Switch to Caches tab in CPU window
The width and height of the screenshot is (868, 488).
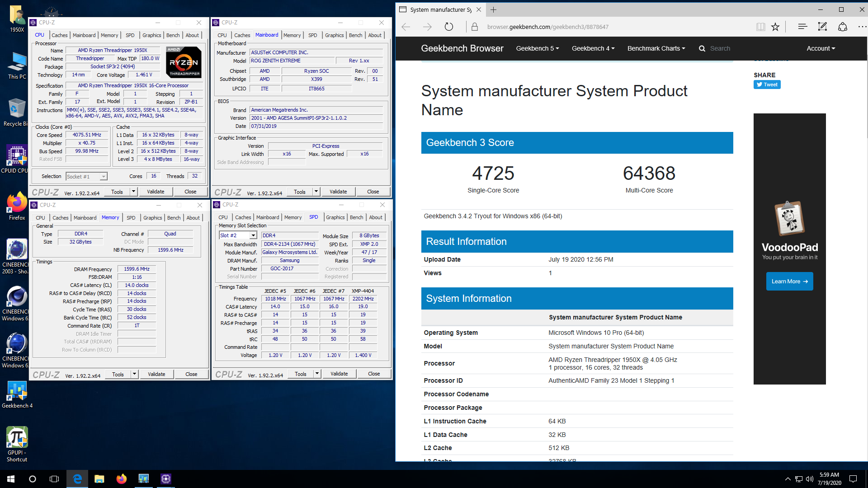pos(59,35)
